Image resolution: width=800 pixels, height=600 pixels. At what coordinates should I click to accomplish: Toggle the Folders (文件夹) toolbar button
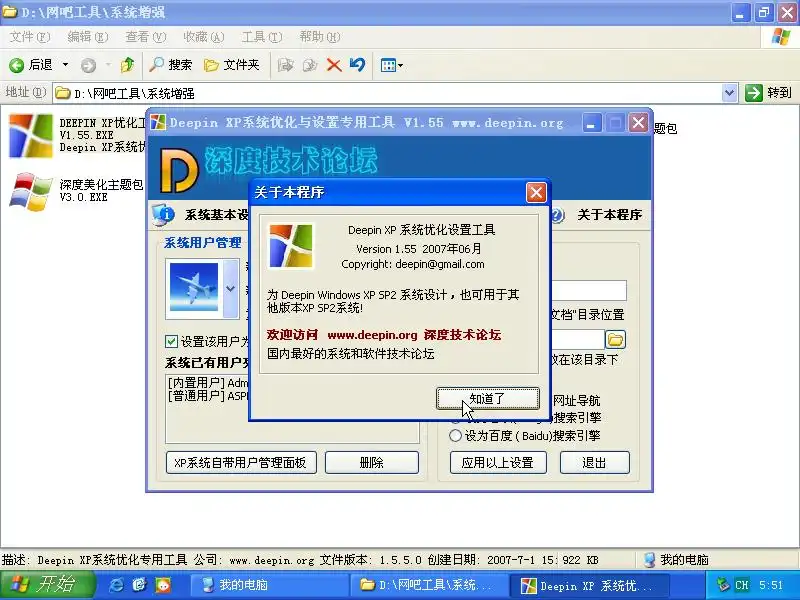coord(232,65)
